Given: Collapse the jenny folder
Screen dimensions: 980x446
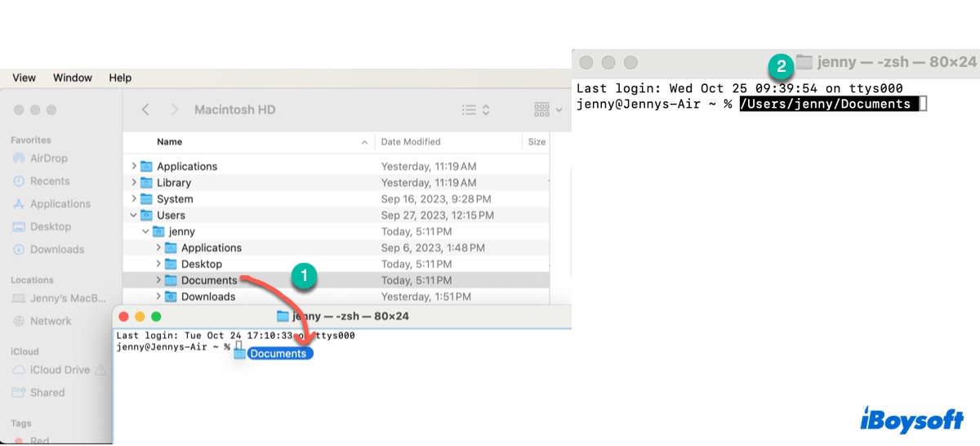Looking at the screenshot, I should [146, 231].
